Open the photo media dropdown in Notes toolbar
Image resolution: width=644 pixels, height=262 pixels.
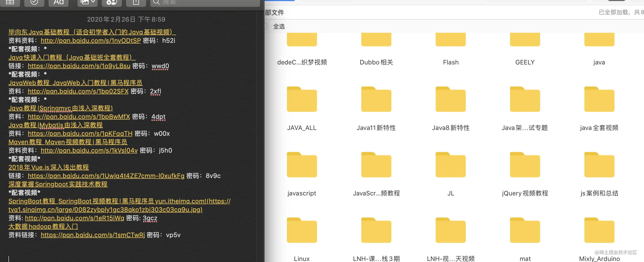tap(88, 2)
